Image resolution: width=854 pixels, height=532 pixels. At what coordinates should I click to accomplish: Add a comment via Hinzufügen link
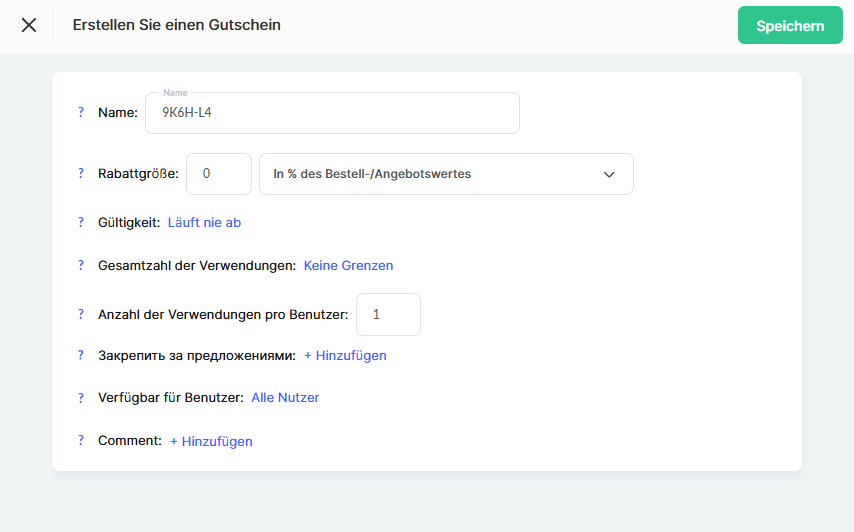coord(211,441)
